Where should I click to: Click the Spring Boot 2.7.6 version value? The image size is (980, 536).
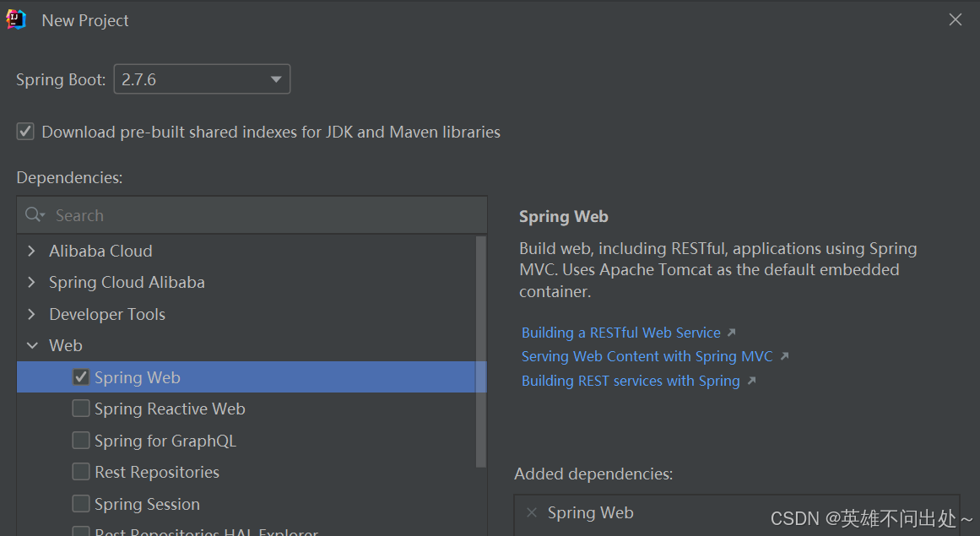point(138,80)
